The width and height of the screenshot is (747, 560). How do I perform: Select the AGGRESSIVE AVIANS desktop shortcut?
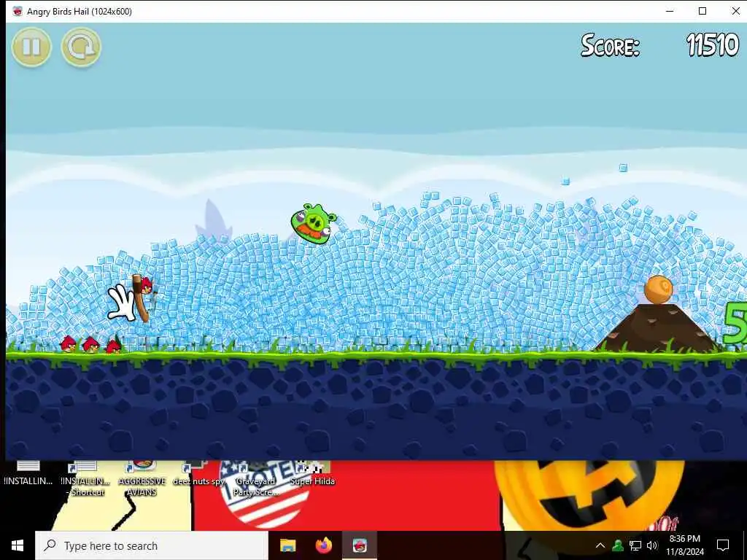click(142, 478)
